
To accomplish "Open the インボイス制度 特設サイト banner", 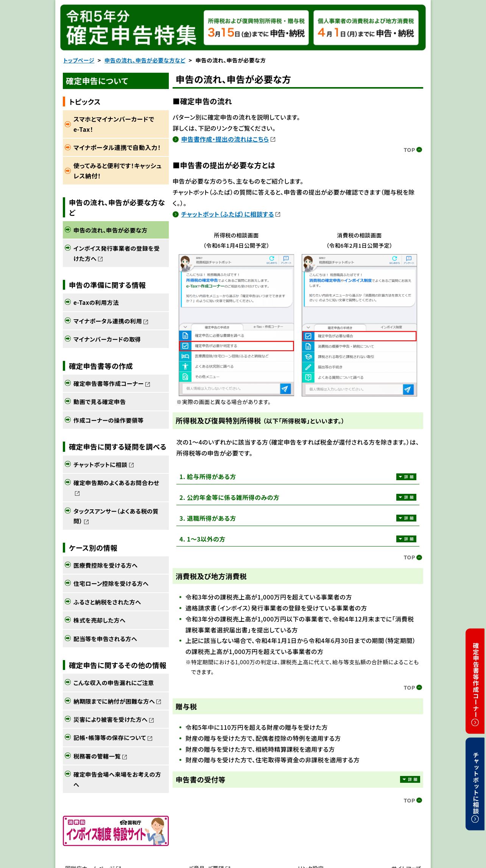I will click(116, 831).
